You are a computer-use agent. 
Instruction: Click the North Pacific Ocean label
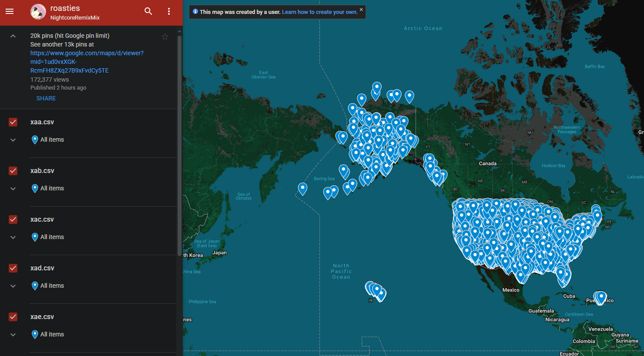coord(341,271)
